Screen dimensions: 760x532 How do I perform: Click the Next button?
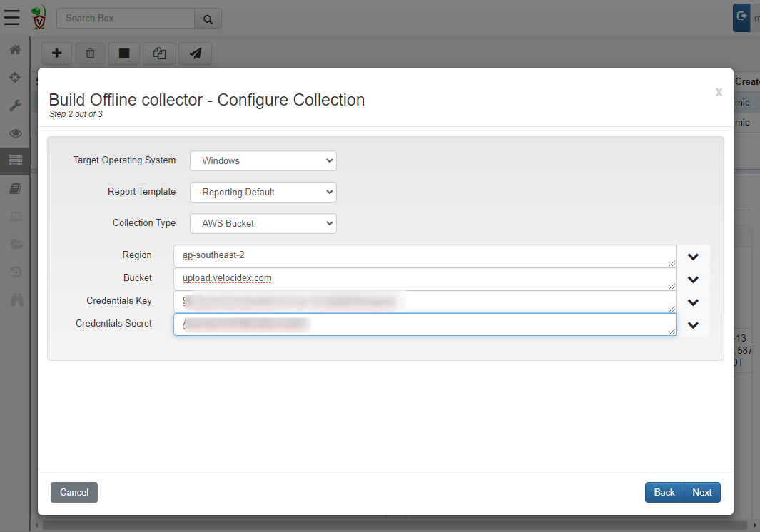(x=702, y=492)
